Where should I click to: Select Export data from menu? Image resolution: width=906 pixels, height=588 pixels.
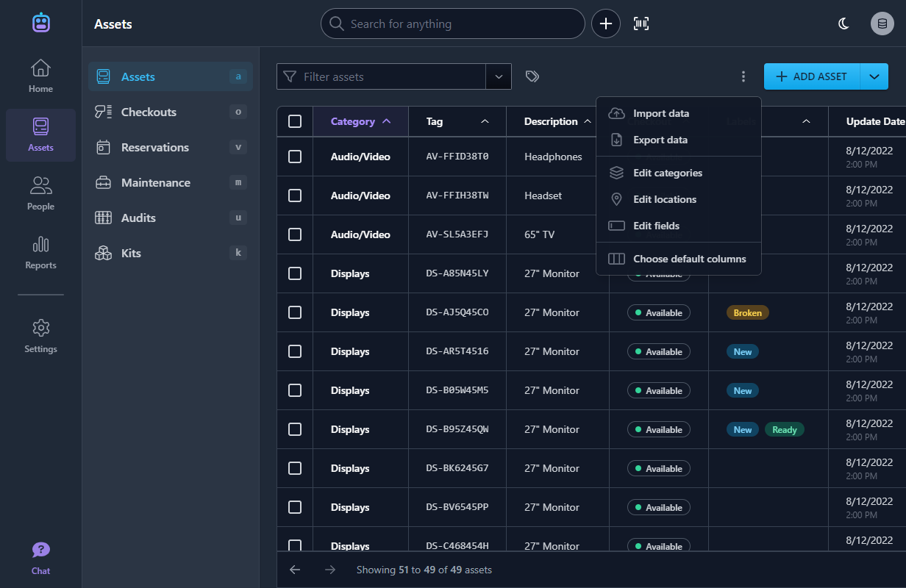(x=678, y=140)
